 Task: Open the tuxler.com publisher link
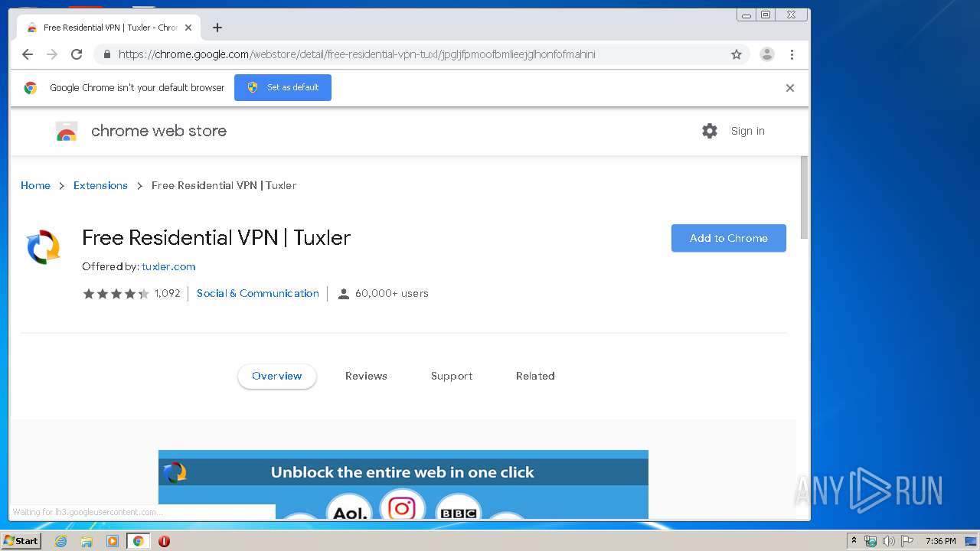168,266
